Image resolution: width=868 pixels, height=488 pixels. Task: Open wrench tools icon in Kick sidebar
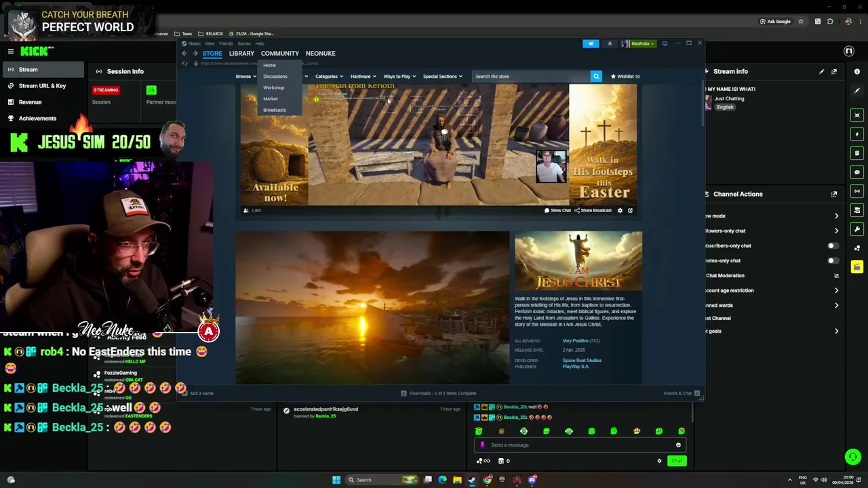tap(857, 229)
